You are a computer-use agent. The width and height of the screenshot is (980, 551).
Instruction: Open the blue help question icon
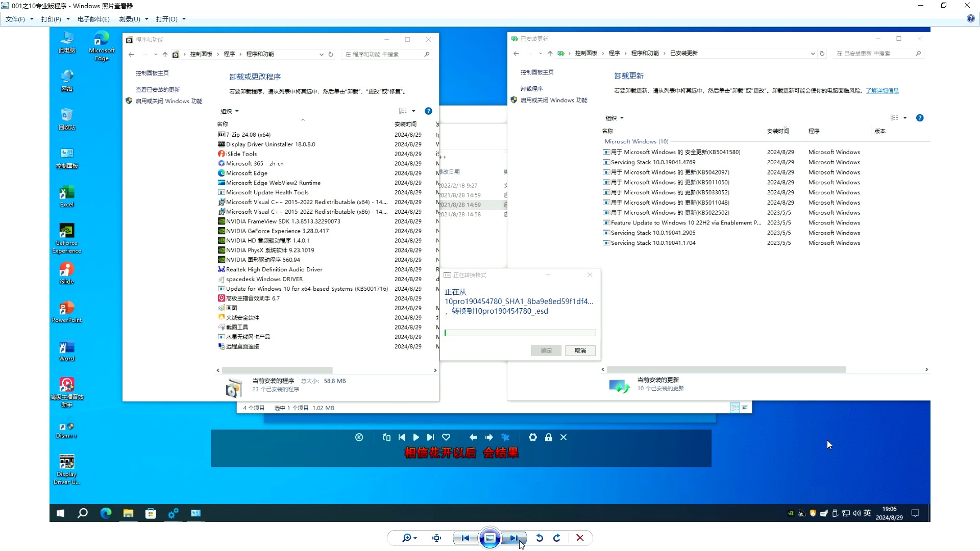(x=970, y=19)
